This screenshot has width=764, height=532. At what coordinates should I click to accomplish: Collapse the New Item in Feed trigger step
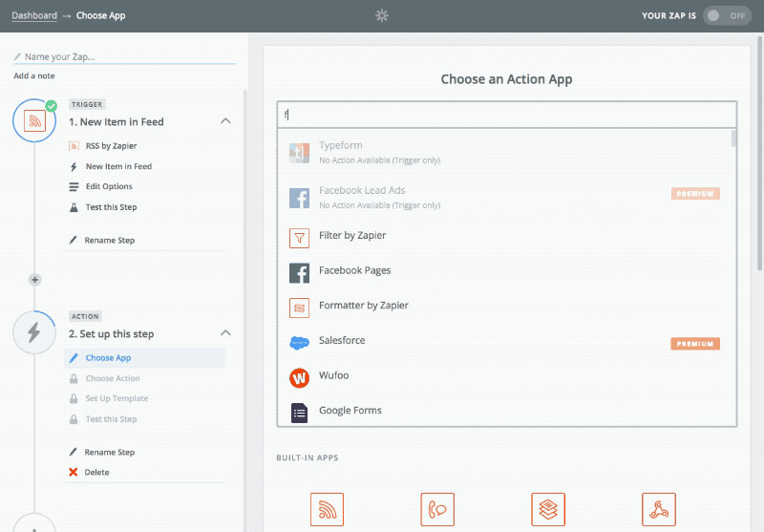225,120
